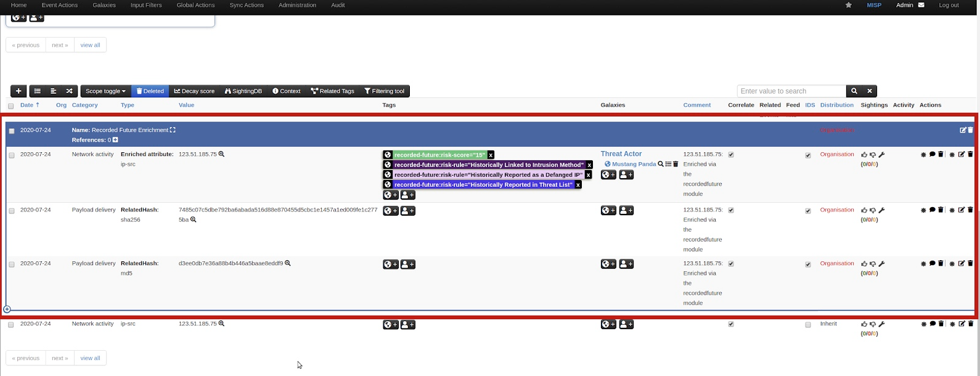
Task: Clear the attribute search with X button
Action: pos(869,91)
